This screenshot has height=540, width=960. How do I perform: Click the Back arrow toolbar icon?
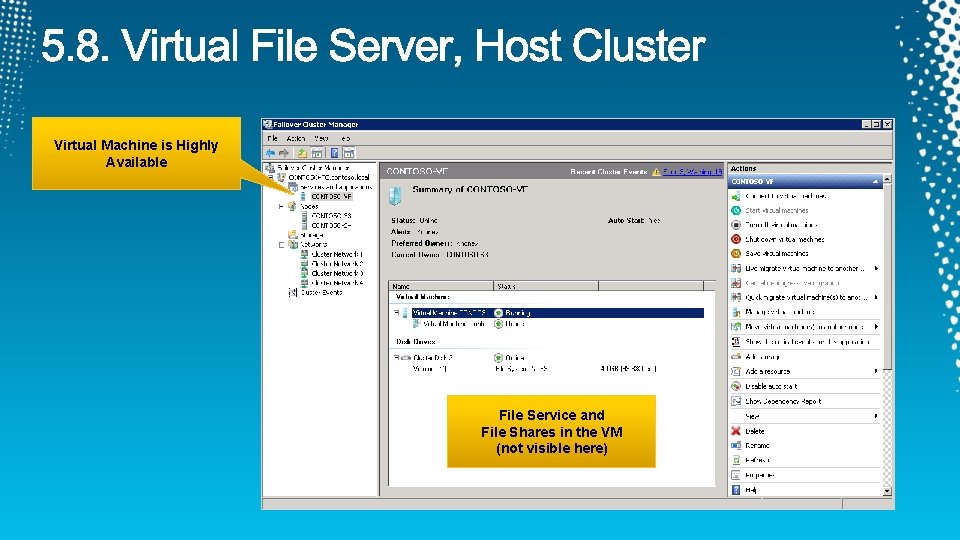click(270, 153)
